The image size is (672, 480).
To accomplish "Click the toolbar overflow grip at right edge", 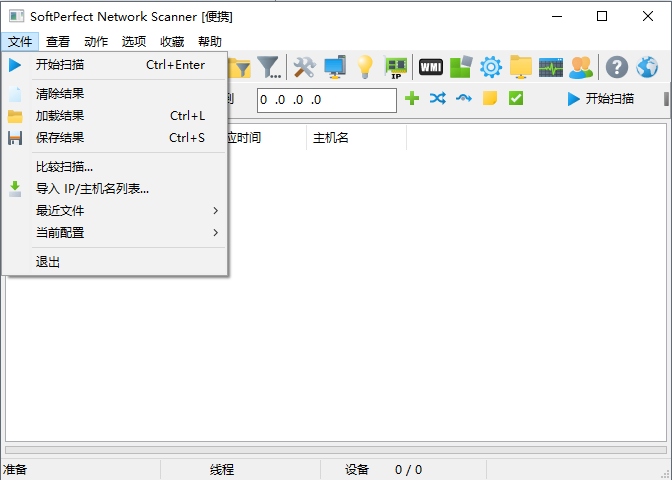I will tap(666, 99).
